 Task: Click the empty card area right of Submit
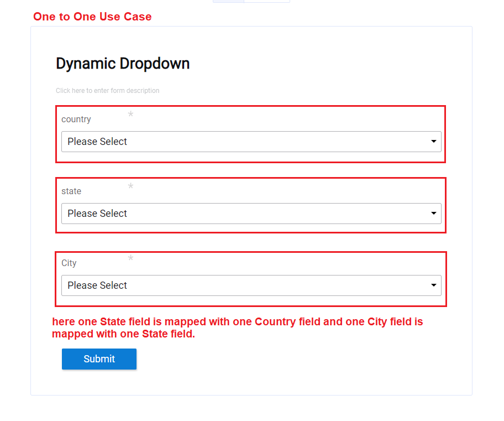pyautogui.click(x=304, y=359)
